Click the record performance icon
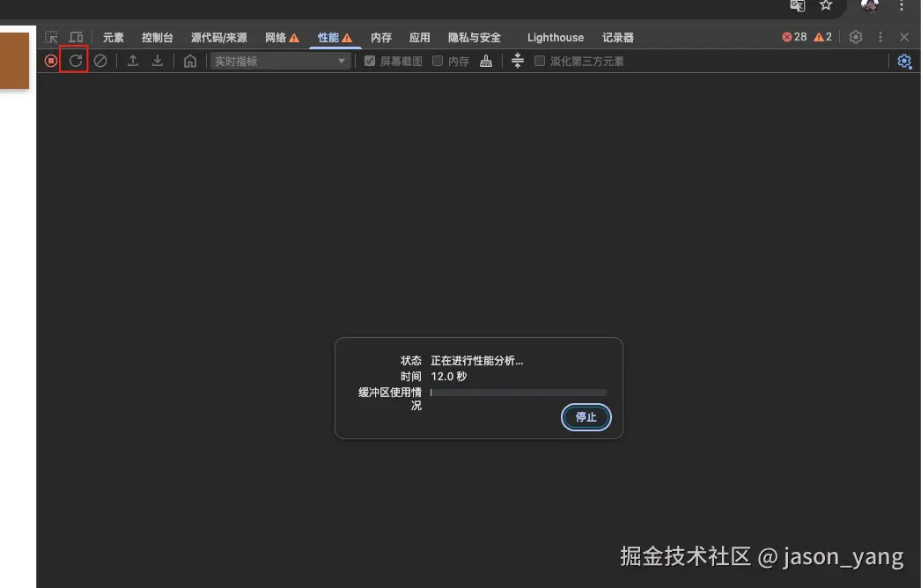This screenshot has width=921, height=588. coord(50,61)
